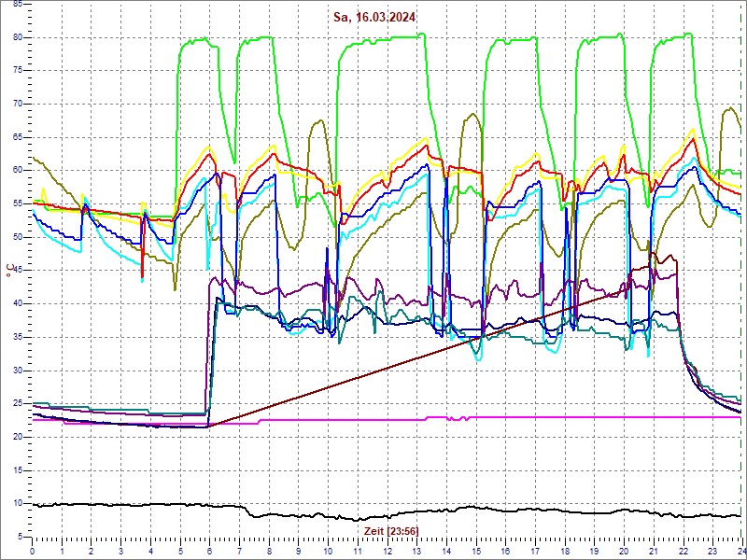Select the 65 mark on the temperature axis
The height and width of the screenshot is (560, 747).
(17, 137)
